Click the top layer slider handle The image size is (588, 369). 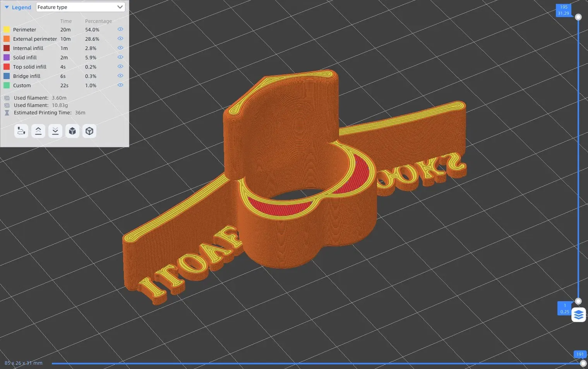578,17
